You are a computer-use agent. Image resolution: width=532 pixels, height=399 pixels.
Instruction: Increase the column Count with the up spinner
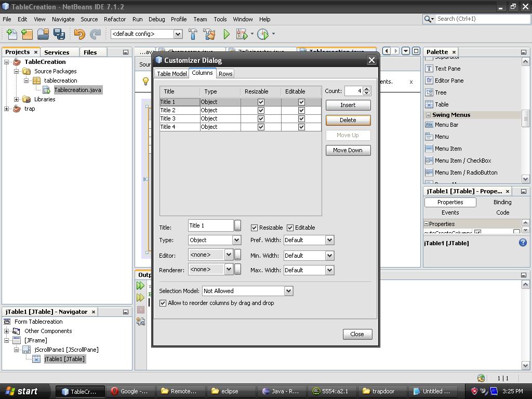tap(367, 88)
